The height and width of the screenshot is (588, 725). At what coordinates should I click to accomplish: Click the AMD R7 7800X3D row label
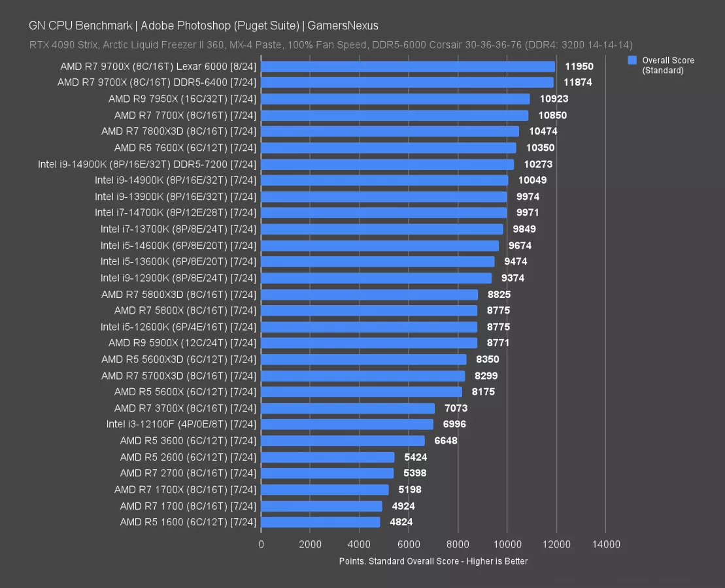[x=179, y=131]
